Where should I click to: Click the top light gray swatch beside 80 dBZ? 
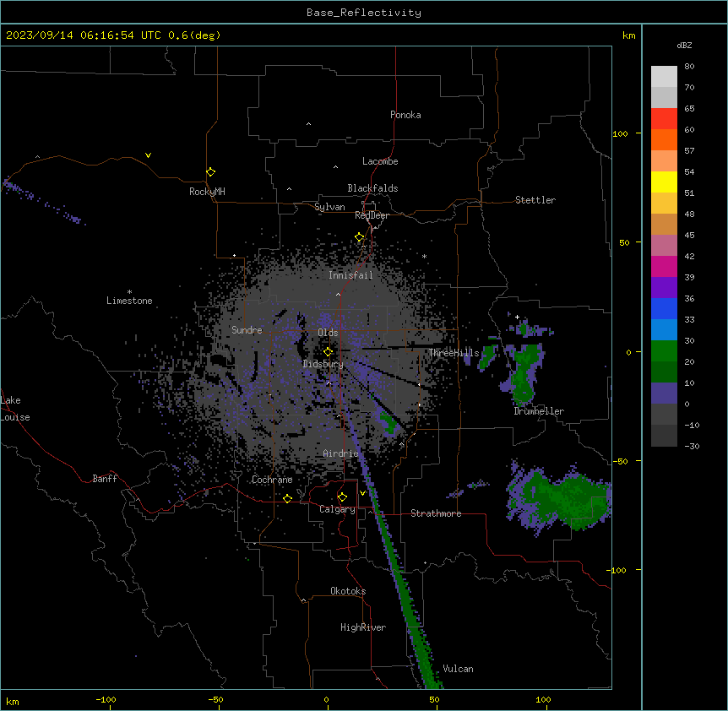(664, 77)
